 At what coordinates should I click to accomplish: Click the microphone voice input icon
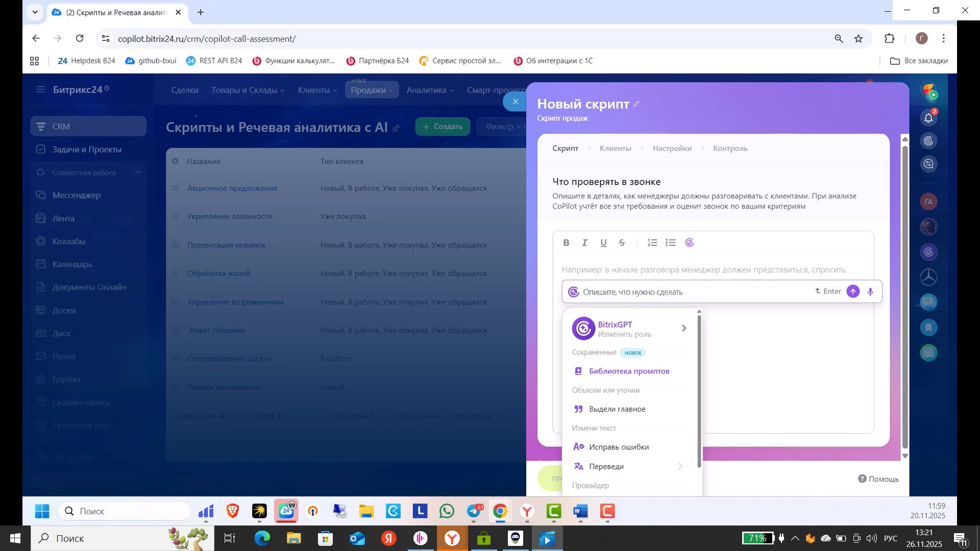[870, 292]
